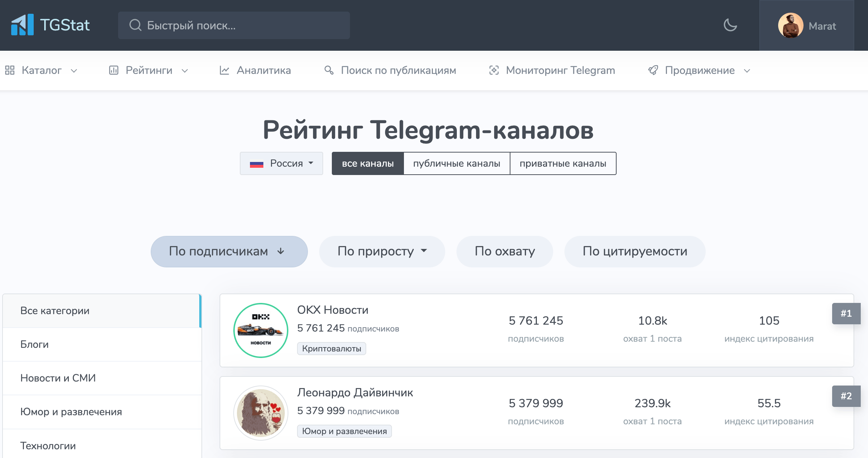Click the TGStat brand name text
The image size is (868, 458).
65,25
